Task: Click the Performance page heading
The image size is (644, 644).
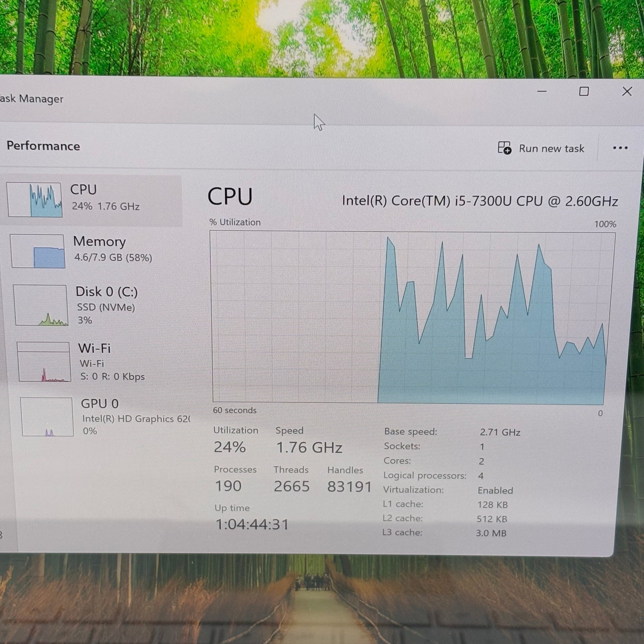Action: 43,146
